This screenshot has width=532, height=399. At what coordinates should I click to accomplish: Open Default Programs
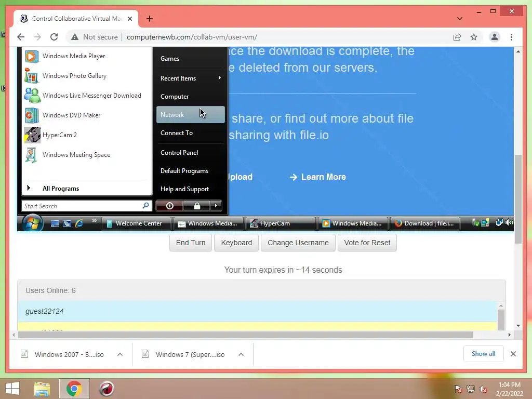pos(190,170)
